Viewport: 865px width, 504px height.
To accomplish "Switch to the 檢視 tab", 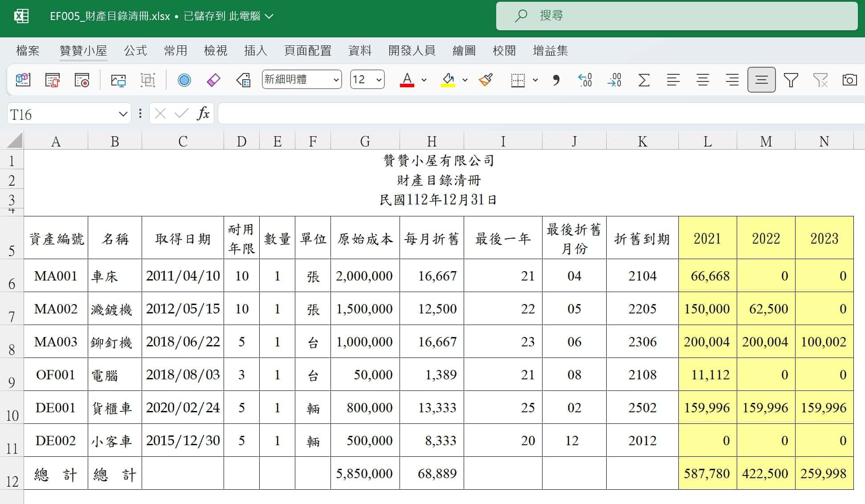I will point(216,51).
